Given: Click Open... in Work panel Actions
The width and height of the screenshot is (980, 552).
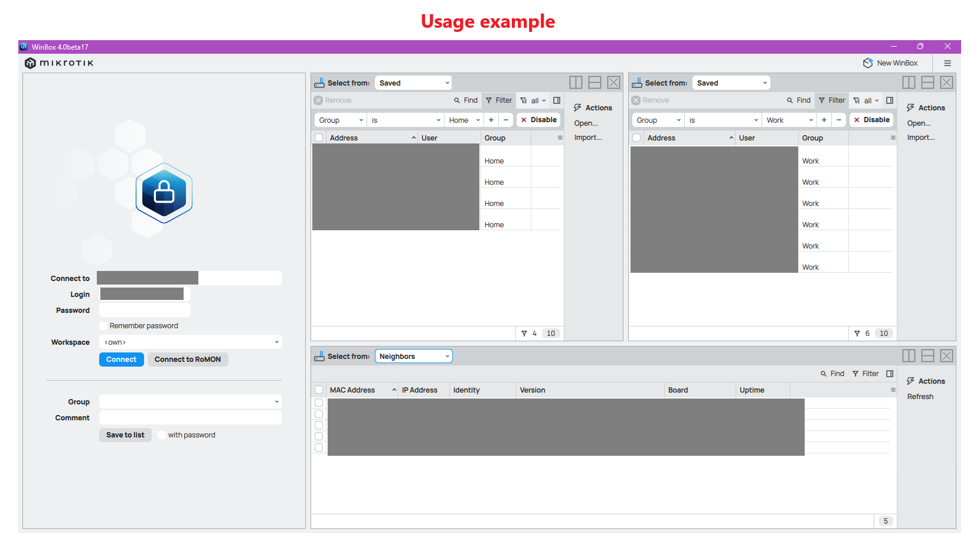Looking at the screenshot, I should coord(919,123).
